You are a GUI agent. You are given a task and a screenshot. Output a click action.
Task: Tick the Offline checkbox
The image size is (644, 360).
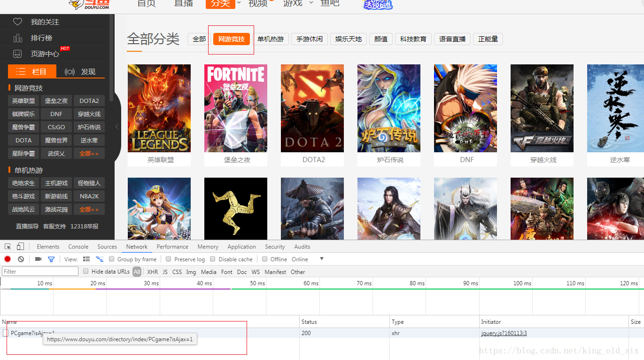tap(265, 259)
